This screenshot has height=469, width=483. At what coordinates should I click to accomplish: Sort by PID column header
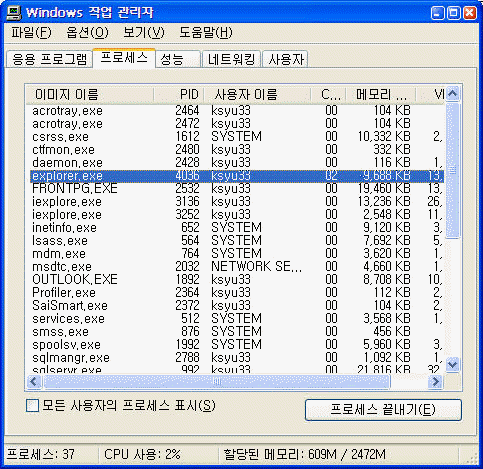(179, 95)
